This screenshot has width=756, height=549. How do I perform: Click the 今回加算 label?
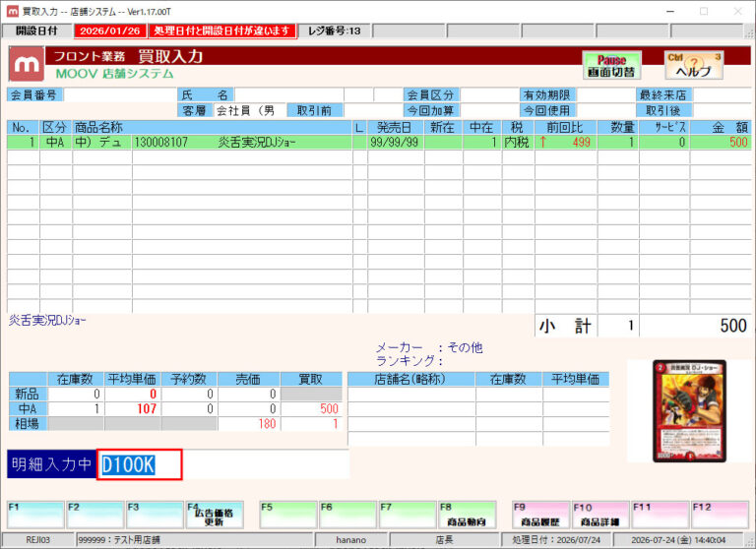point(431,110)
